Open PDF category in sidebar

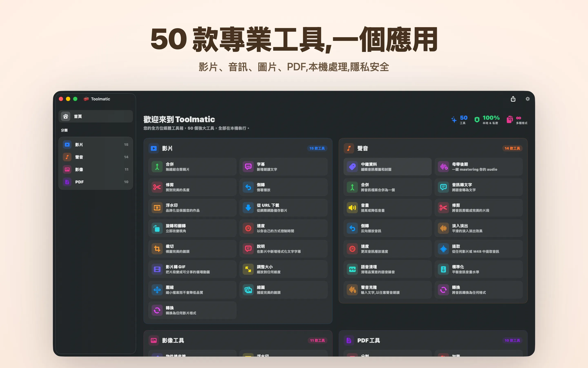click(96, 182)
